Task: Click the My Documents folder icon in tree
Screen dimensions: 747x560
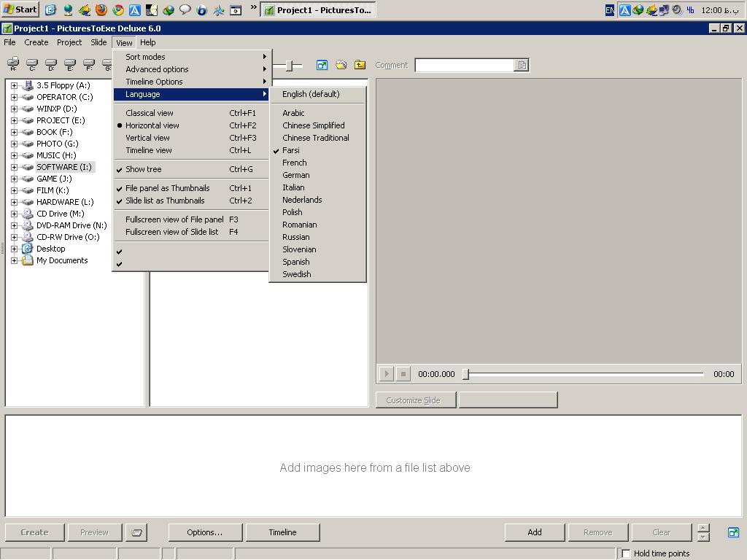Action: tap(28, 260)
